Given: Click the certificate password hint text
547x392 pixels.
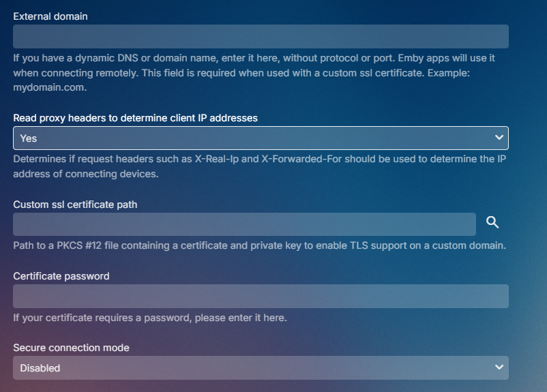Looking at the screenshot, I should point(150,318).
